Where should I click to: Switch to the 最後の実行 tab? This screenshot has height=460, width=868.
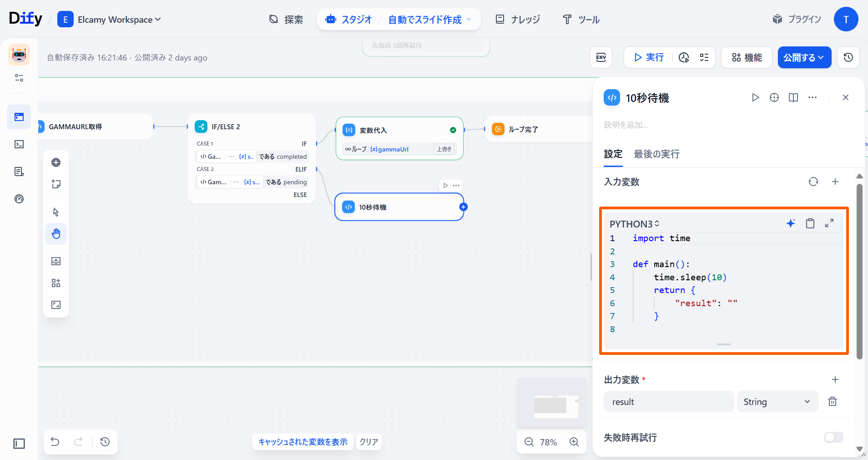656,154
